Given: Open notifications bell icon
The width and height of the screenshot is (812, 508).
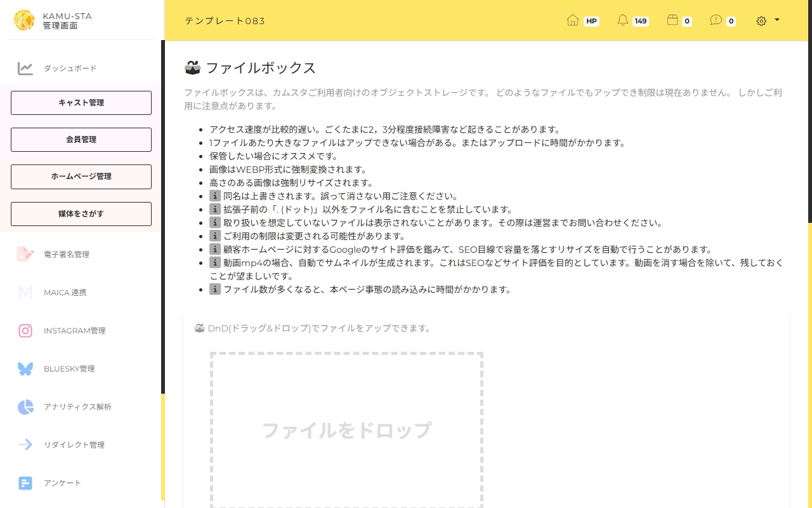Looking at the screenshot, I should click(623, 20).
